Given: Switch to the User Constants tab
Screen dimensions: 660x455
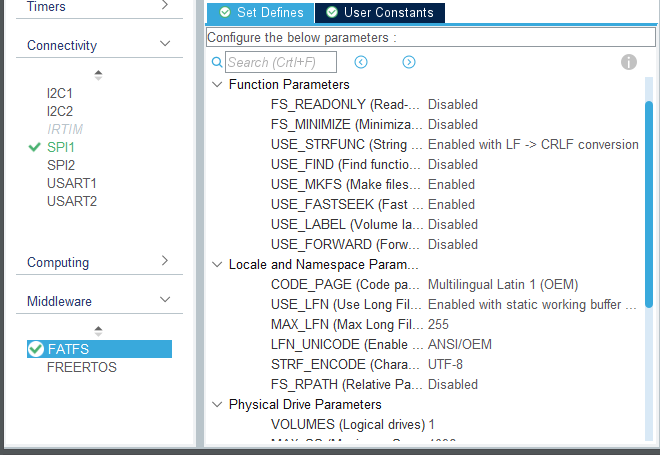Looking at the screenshot, I should (380, 13).
